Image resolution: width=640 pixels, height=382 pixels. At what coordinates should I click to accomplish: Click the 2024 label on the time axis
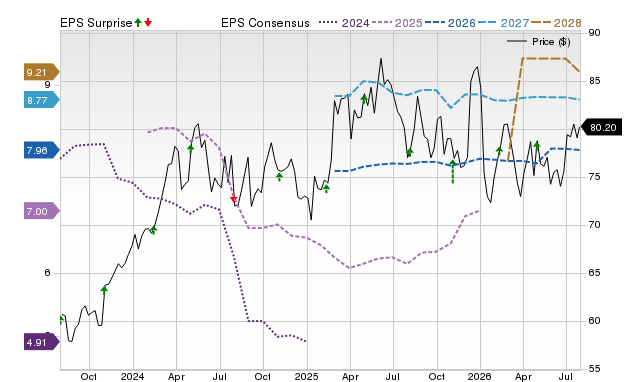click(132, 376)
